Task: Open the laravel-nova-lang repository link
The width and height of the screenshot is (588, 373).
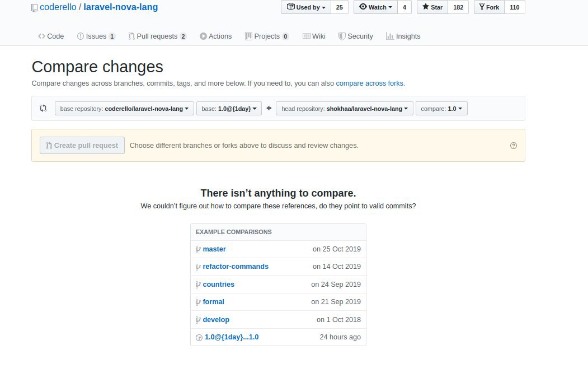Action: coord(121,7)
